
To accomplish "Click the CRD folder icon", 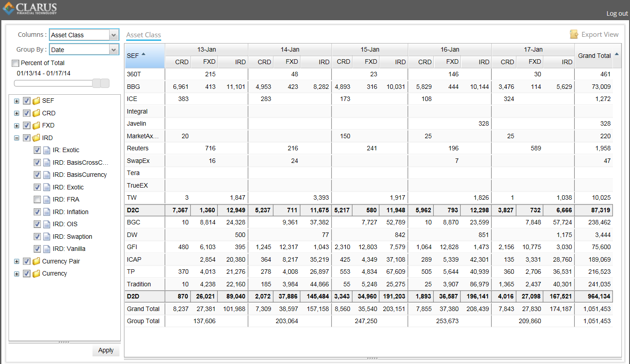I will pos(36,113).
